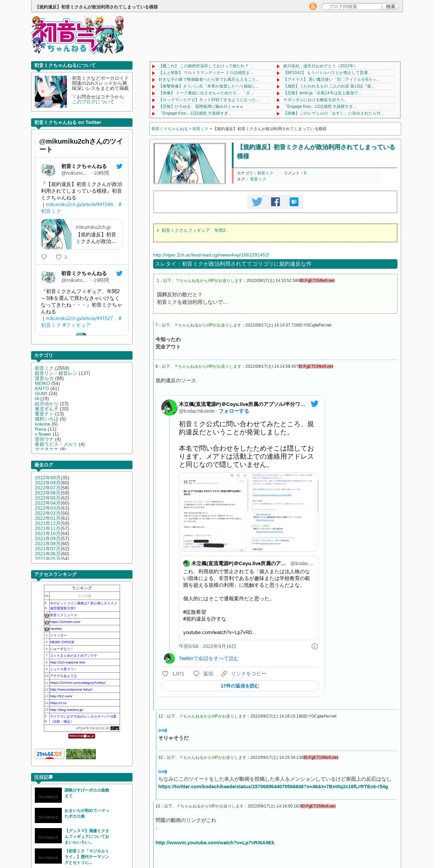The height and width of the screenshot is (868, 434).
Task: Reply icon under first sidebar tweet
Action: point(44,257)
